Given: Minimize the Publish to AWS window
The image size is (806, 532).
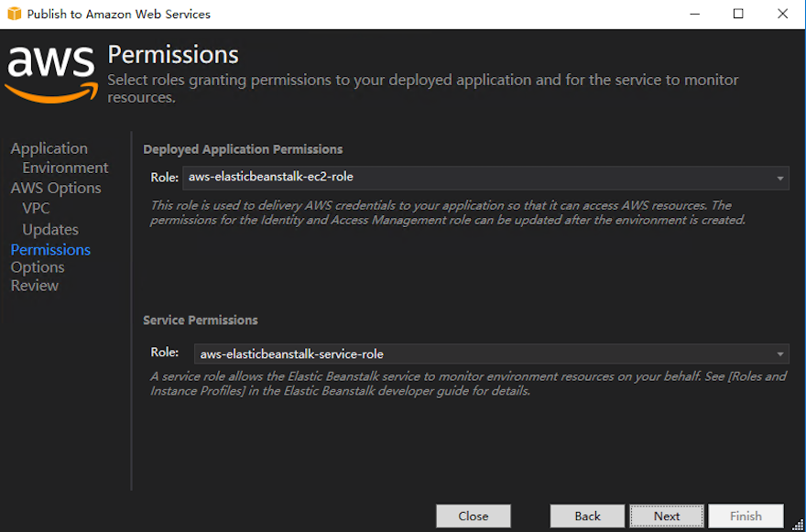Looking at the screenshot, I should 694,14.
